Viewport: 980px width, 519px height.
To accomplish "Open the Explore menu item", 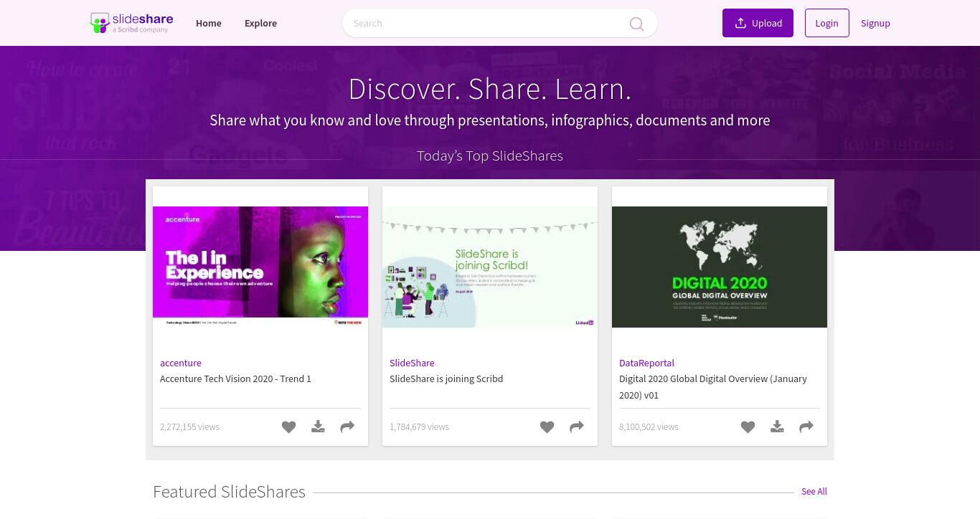I will click(260, 23).
